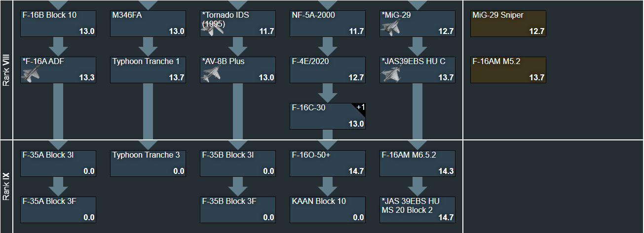
Task: Click the MiG-29 aircraft thumbnail image
Action: point(392,28)
